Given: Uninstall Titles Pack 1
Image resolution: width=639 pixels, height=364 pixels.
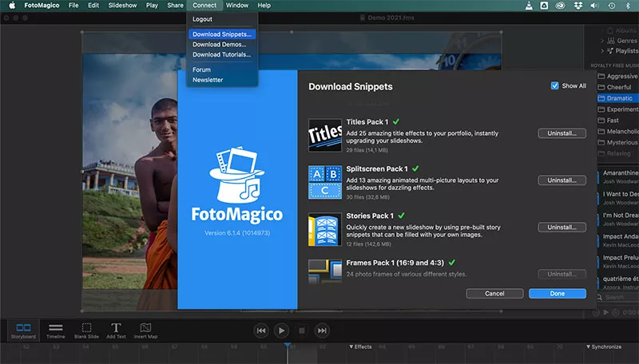Looking at the screenshot, I should point(562,133).
